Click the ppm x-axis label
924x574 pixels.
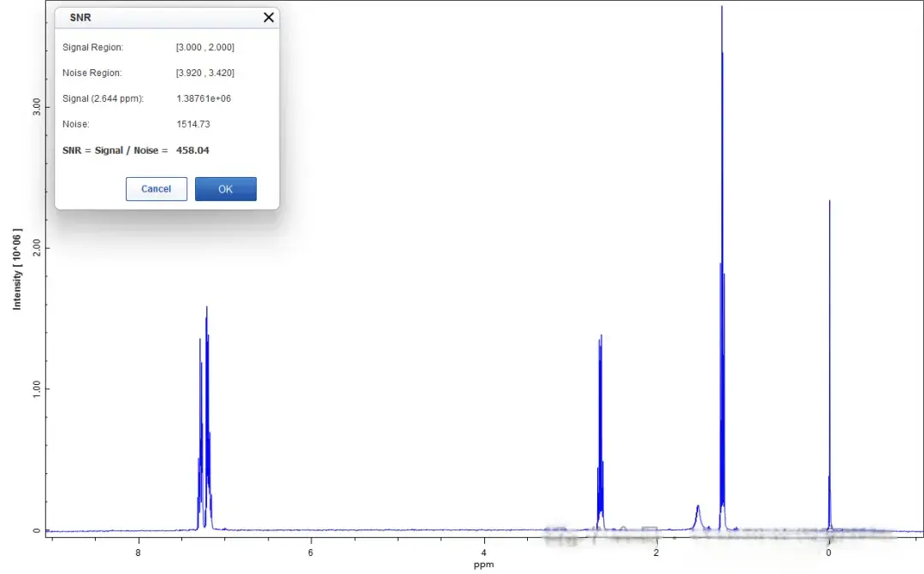click(x=483, y=565)
